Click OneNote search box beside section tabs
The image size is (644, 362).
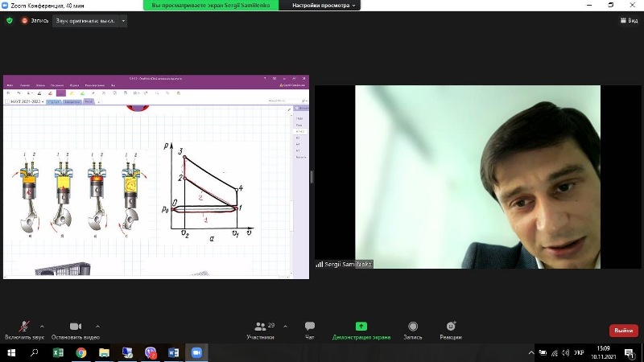tap(285, 101)
